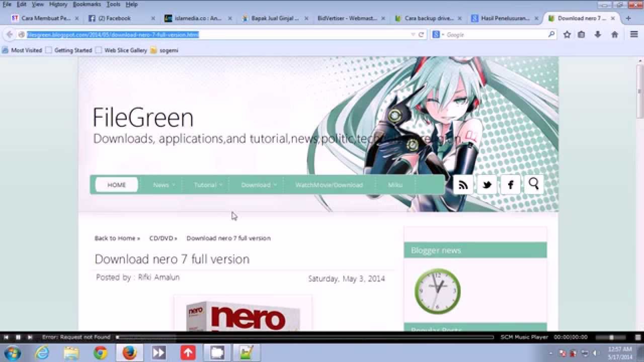Screen dimensions: 644x362
Task: Open the Downloads arrow icon
Action: pos(598,35)
